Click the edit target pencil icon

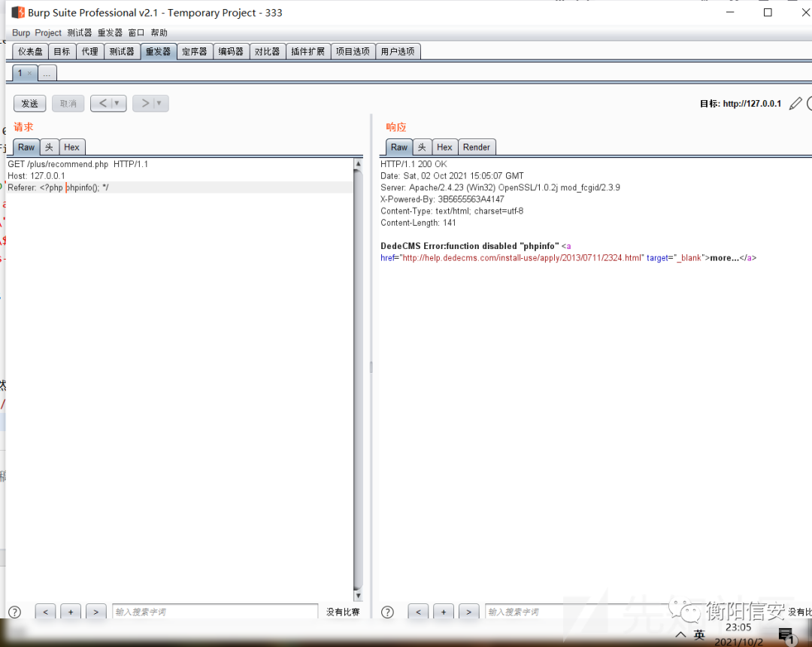tap(795, 104)
